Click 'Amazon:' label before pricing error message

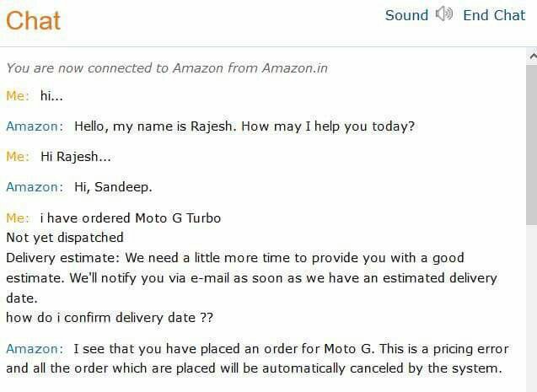pyautogui.click(x=35, y=349)
